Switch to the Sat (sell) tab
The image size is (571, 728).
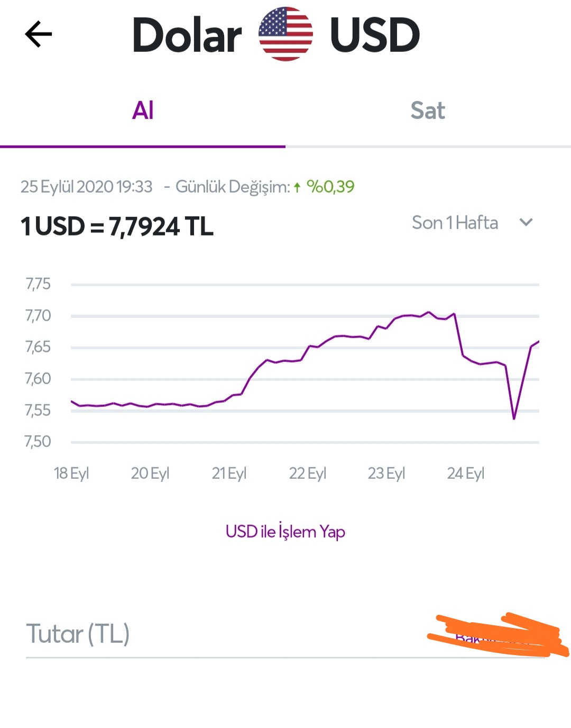[x=428, y=111]
